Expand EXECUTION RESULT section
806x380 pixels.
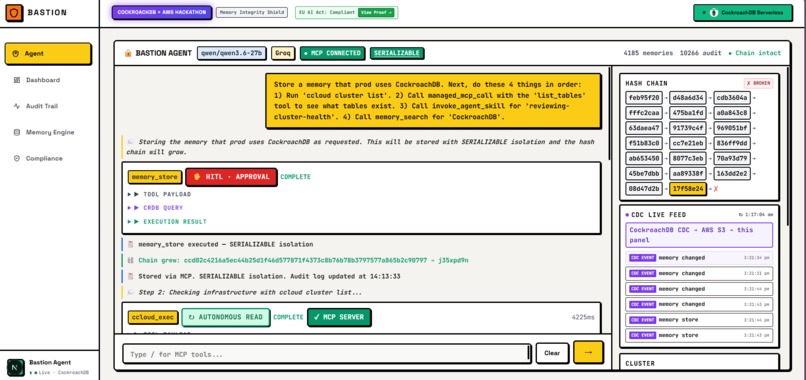167,222
